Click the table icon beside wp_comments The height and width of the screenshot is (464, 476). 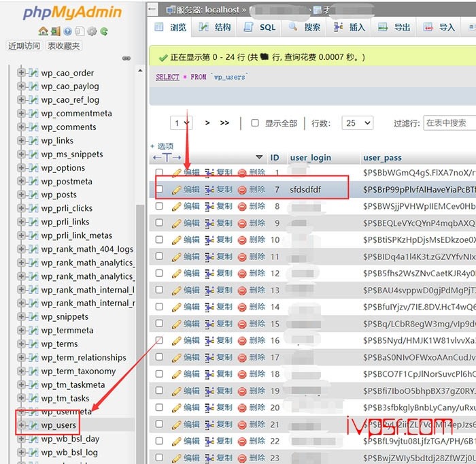click(34, 127)
